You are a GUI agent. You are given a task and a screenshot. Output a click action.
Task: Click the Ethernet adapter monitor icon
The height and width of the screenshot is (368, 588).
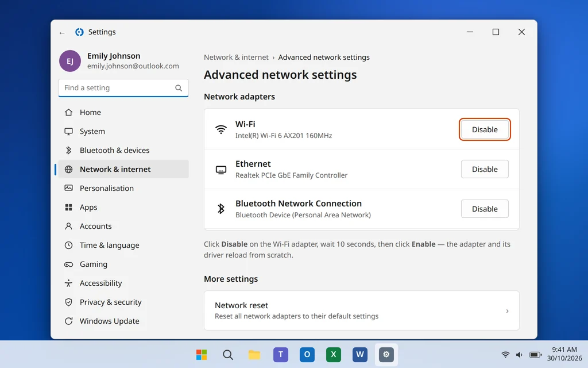pos(221,170)
